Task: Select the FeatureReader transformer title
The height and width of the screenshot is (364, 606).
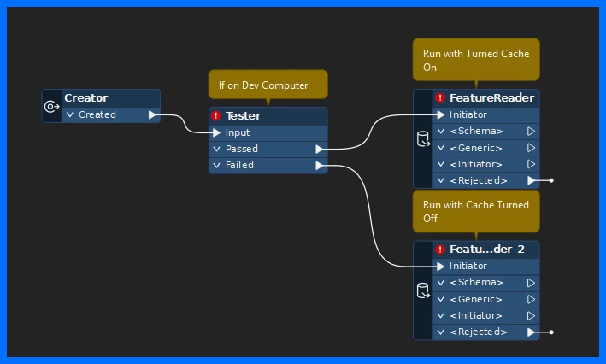Action: (491, 97)
